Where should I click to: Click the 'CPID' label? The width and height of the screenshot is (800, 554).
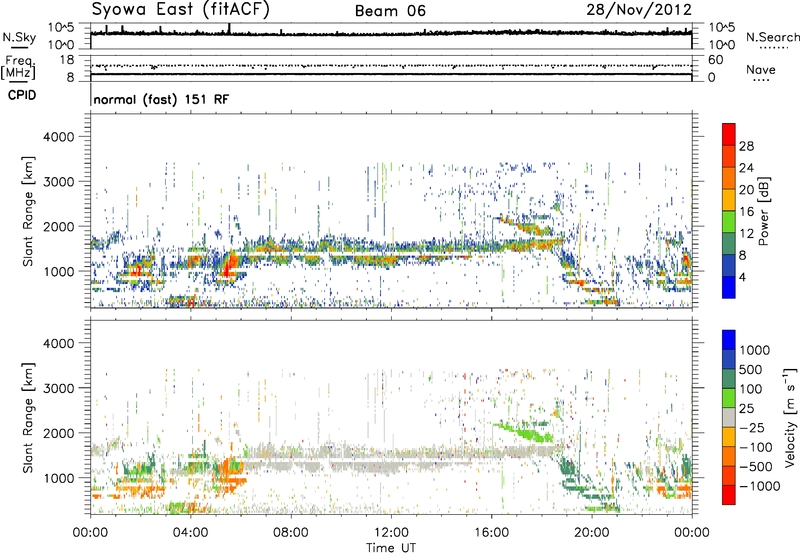pyautogui.click(x=22, y=95)
